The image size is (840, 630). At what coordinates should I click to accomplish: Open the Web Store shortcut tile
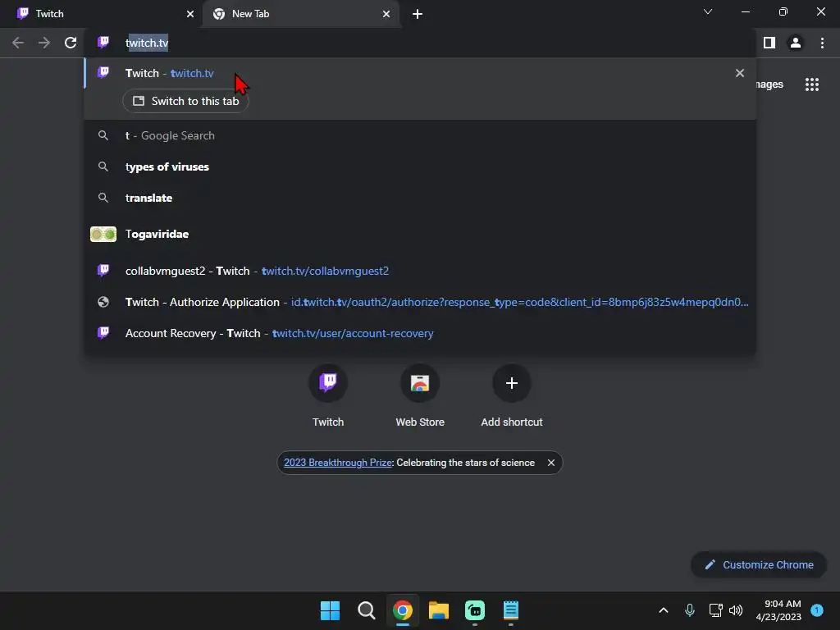click(420, 395)
